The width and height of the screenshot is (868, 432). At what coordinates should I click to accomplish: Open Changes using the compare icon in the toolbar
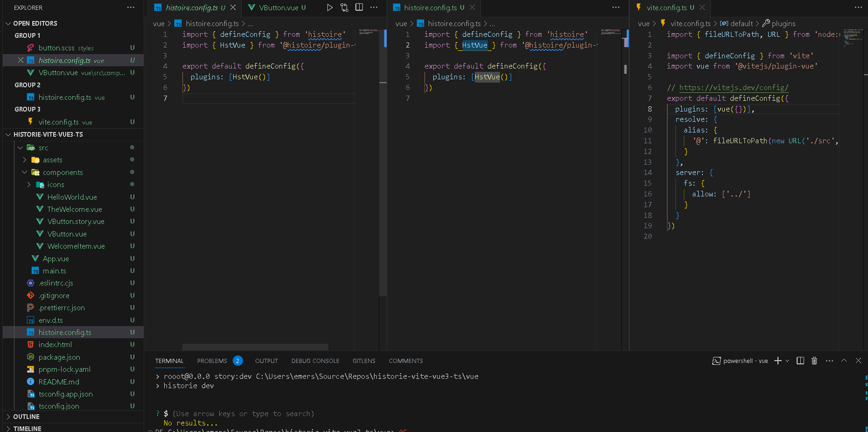344,7
